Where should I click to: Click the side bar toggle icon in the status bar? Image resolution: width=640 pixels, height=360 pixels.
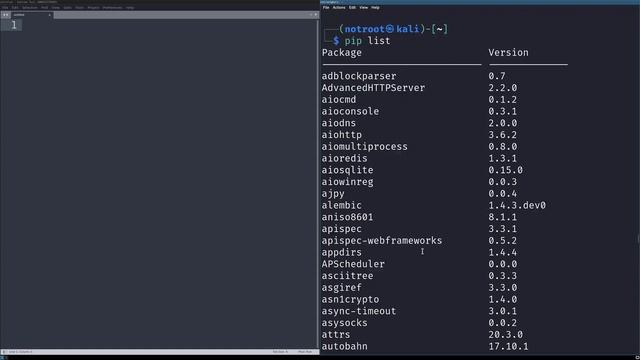[x=4, y=351]
